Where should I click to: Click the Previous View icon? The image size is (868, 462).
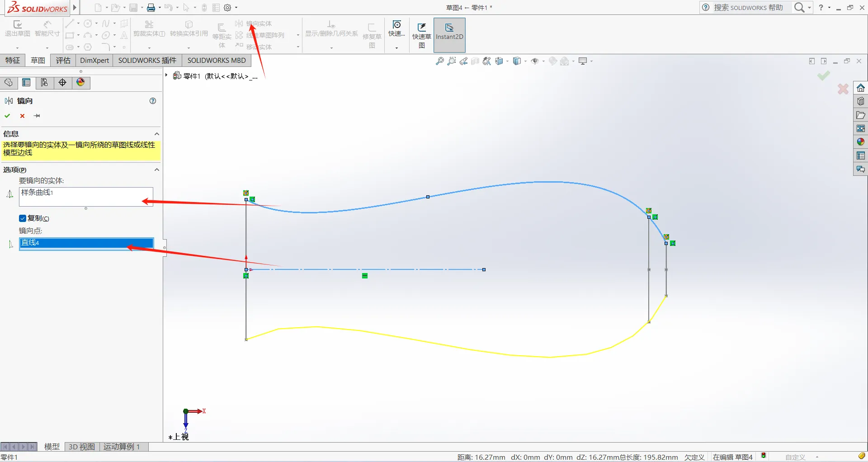point(463,61)
